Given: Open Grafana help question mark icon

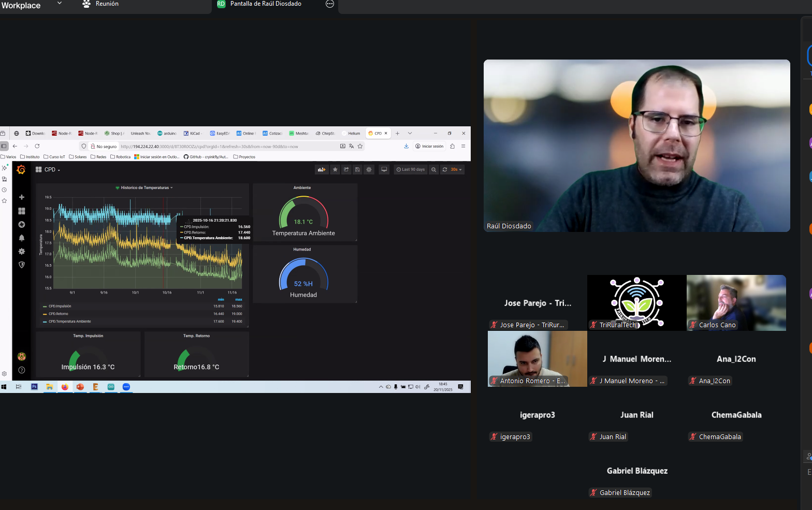Looking at the screenshot, I should coord(22,370).
